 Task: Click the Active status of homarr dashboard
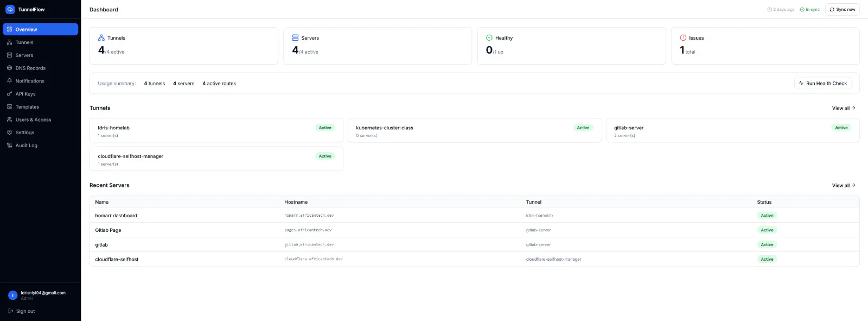click(x=767, y=216)
